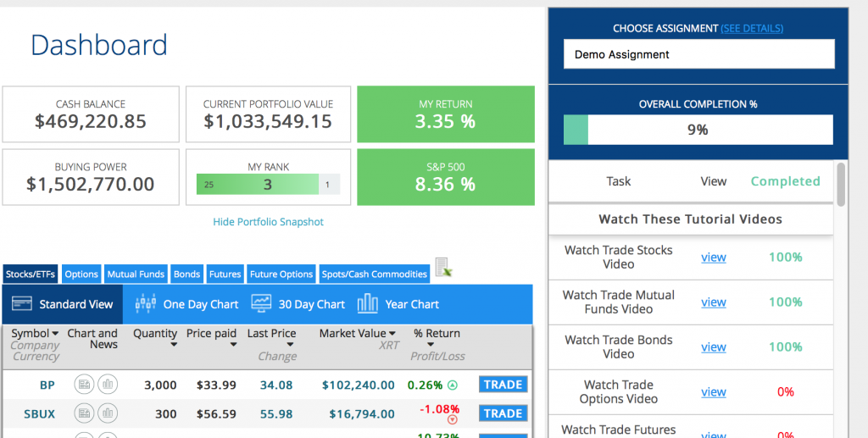
Task: Open the news icon for SBUX
Action: (84, 413)
